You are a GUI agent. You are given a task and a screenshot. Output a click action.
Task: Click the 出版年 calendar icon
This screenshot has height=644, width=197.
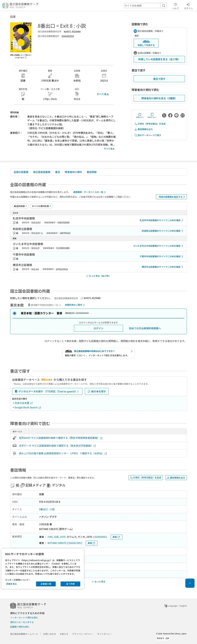pos(104,76)
